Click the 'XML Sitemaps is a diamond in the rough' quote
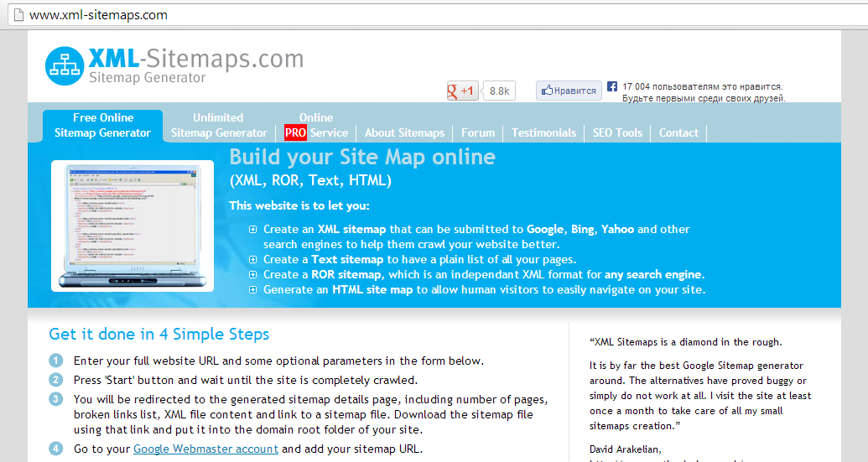868x462 pixels. coord(686,342)
